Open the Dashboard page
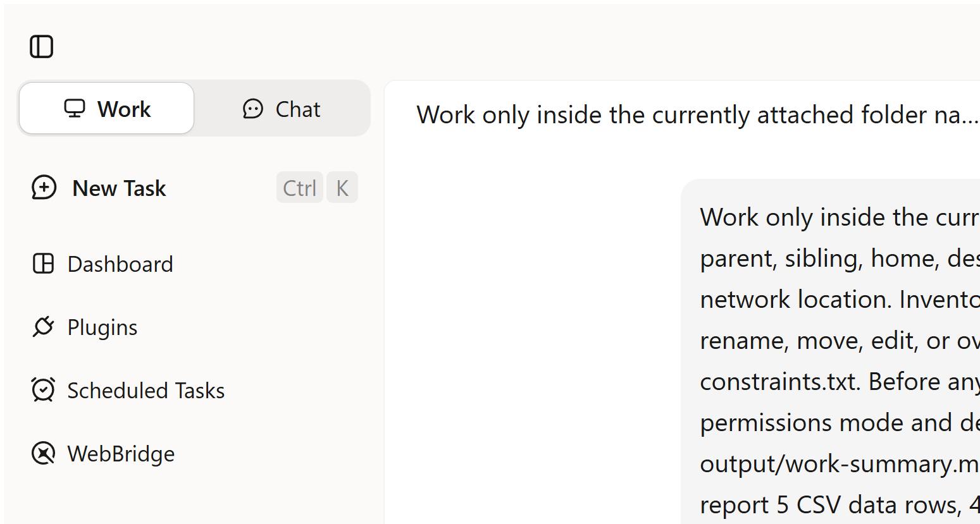Screen dimensions: 980x524 194,264
